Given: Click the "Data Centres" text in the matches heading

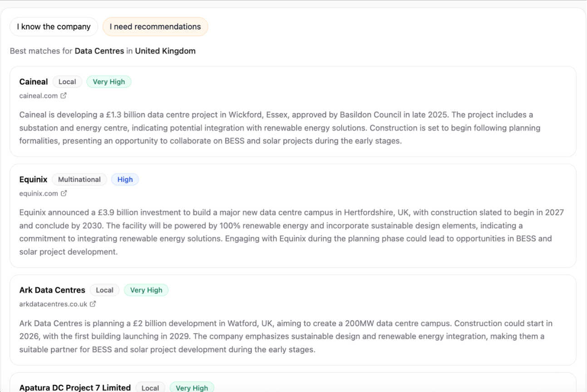Looking at the screenshot, I should point(99,51).
